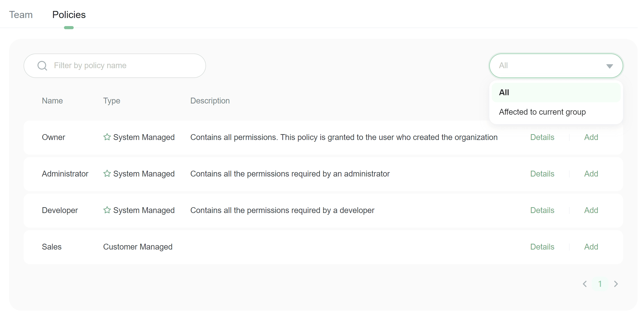Switch to the Team tab
644x317 pixels.
21,15
